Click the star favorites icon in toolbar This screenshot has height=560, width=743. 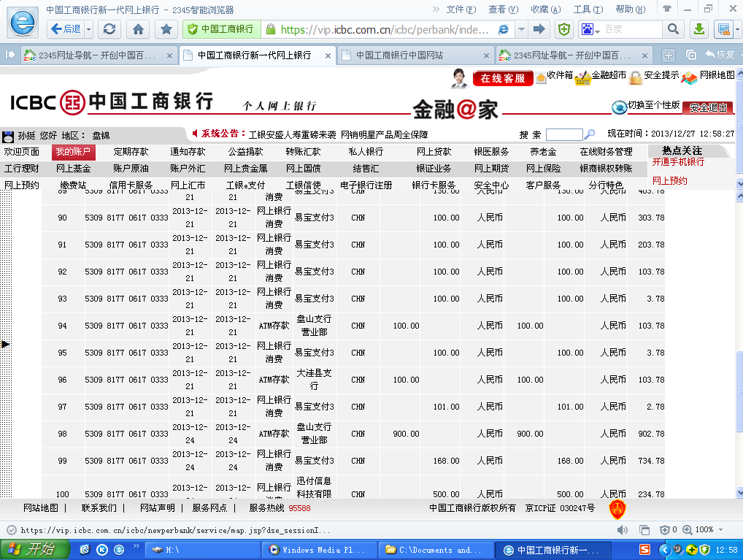pos(166,29)
